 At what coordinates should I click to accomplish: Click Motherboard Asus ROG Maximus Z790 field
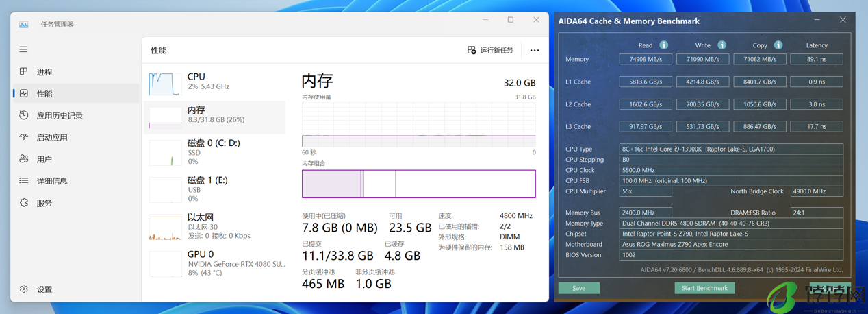click(731, 245)
